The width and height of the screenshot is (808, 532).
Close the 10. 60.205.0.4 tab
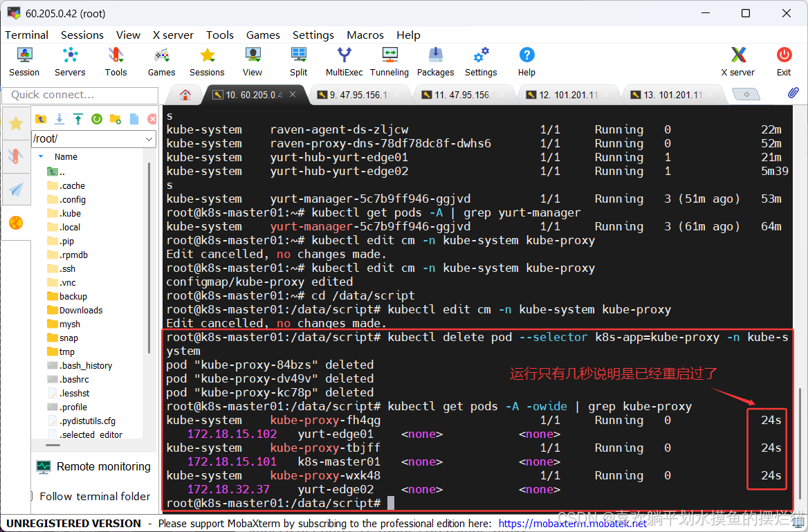(x=292, y=94)
